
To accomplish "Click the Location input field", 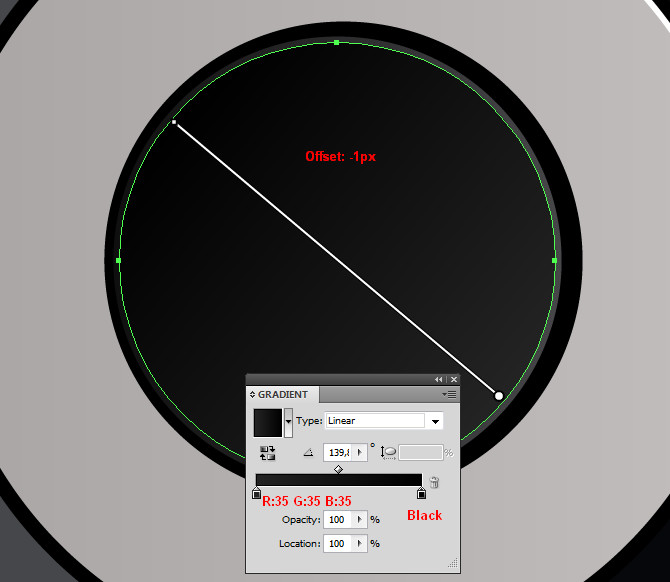I will (x=338, y=544).
